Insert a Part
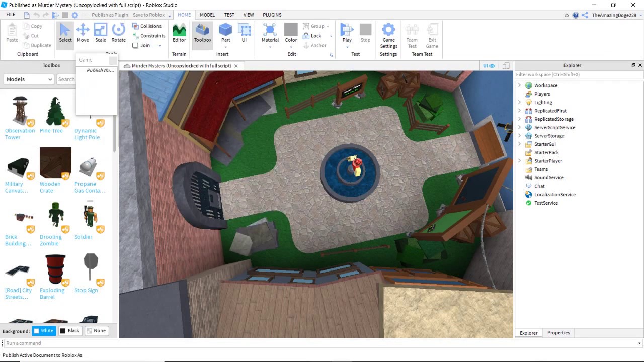 pyautogui.click(x=225, y=34)
